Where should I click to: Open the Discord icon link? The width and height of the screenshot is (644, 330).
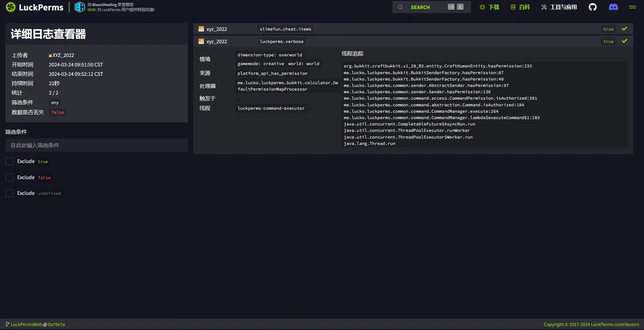[x=613, y=7]
